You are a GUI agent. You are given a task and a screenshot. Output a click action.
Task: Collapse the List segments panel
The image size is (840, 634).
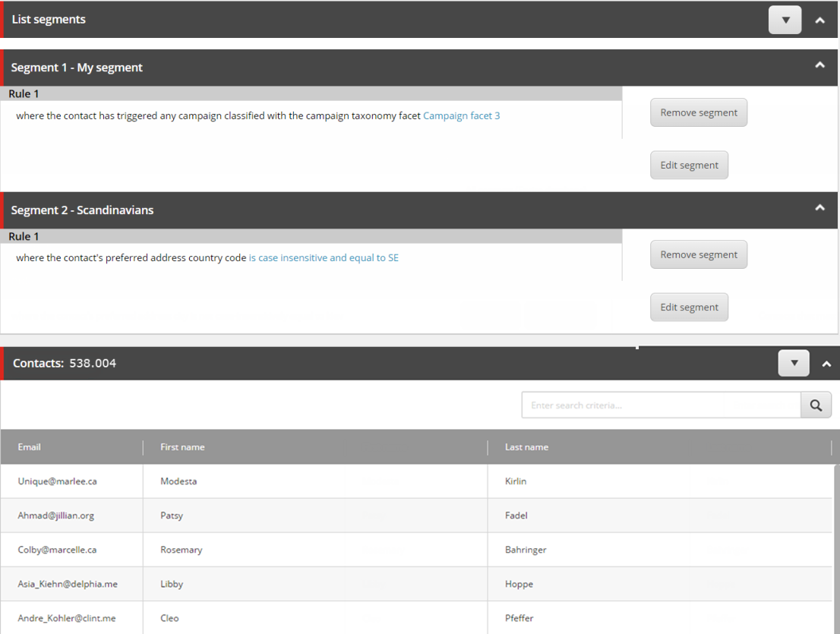coord(819,21)
